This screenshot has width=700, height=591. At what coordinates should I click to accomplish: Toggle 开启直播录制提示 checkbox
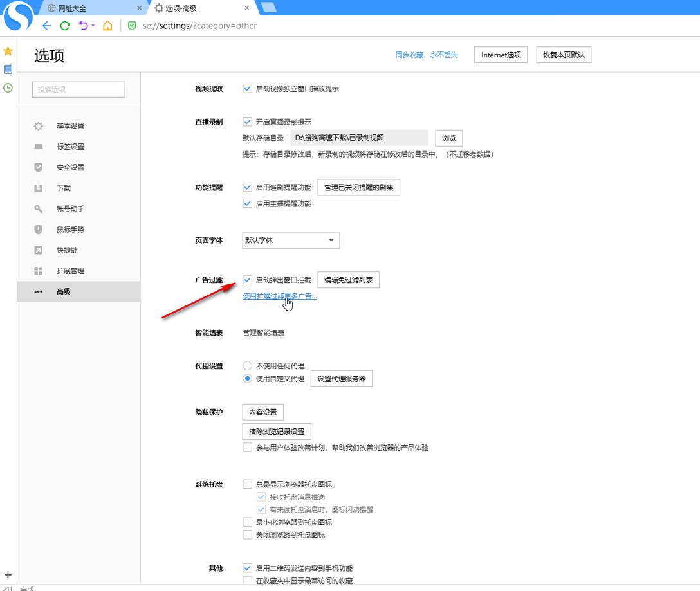(x=247, y=122)
